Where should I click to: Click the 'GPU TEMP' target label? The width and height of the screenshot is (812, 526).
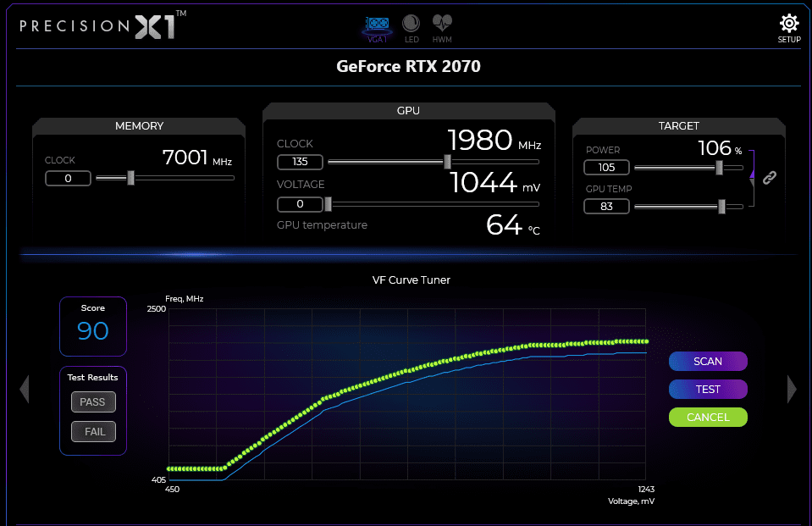(x=609, y=189)
